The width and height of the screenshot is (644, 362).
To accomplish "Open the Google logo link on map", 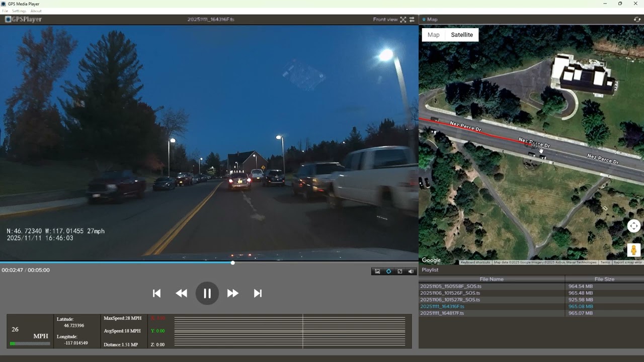I will coord(431,260).
